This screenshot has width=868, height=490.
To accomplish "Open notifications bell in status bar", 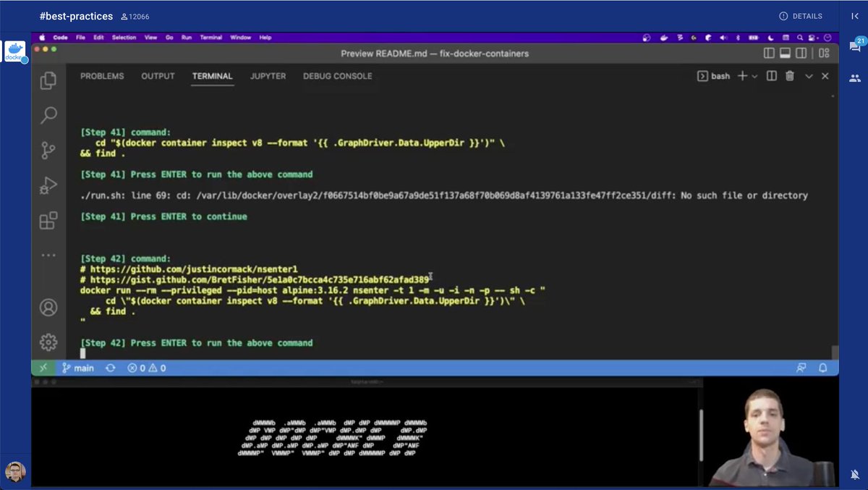I will click(823, 368).
